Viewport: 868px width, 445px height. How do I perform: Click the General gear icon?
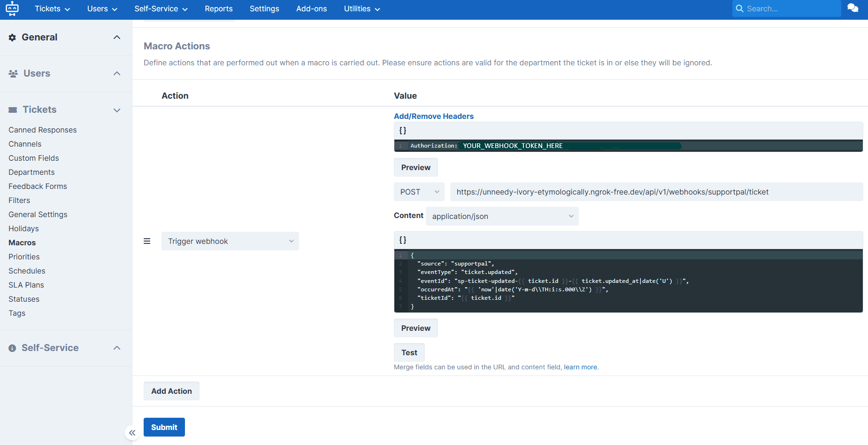click(x=12, y=37)
